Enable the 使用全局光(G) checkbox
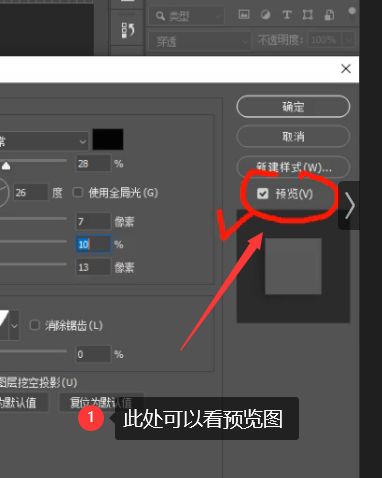The width and height of the screenshot is (382, 478). point(78,192)
